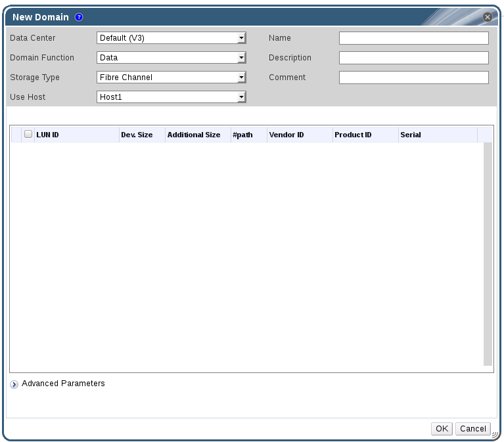The height and width of the screenshot is (442, 504).
Task: Open the Storage Type dropdown
Action: coord(171,77)
